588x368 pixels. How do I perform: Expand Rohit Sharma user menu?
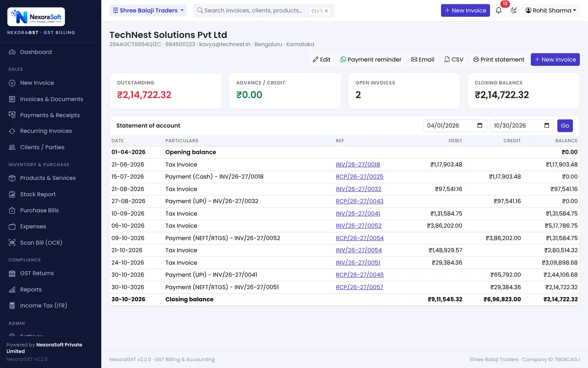[551, 10]
